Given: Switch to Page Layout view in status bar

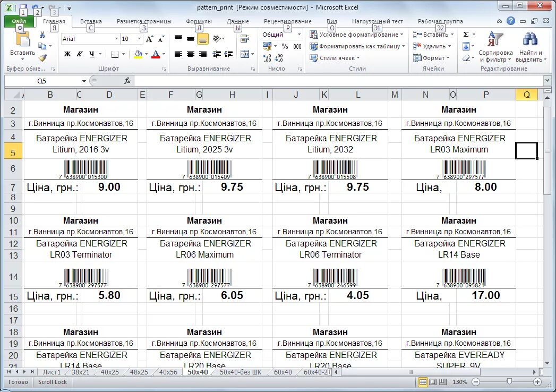Looking at the screenshot, I should (433, 382).
